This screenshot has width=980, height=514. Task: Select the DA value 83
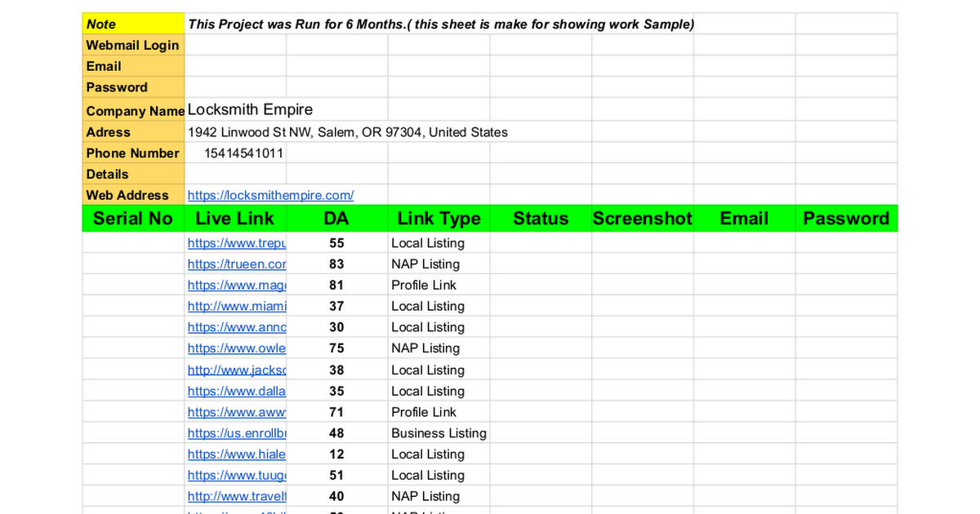[x=336, y=264]
